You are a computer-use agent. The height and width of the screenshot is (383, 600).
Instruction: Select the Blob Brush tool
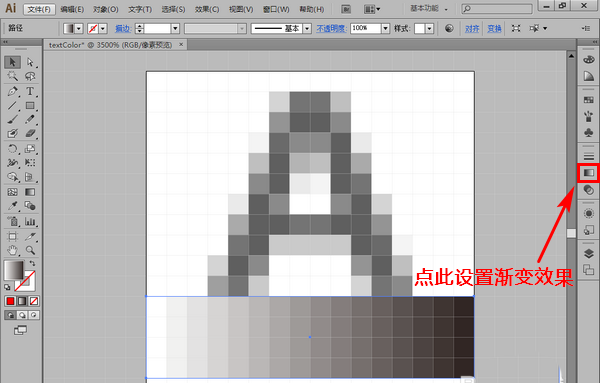pos(12,133)
